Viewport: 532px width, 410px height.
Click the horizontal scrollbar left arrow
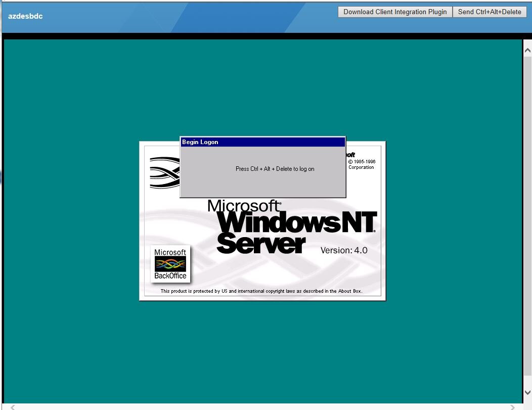tap(13, 407)
